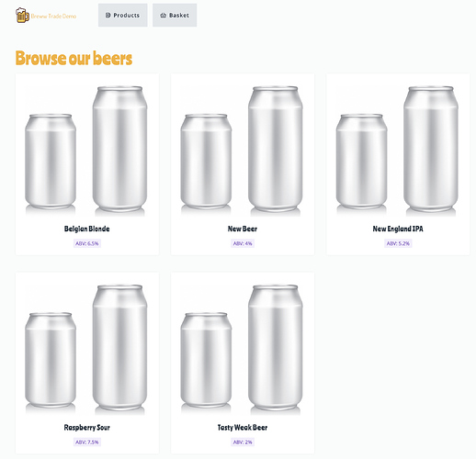
Task: Open the New England IPA product title
Action: pyautogui.click(x=398, y=229)
